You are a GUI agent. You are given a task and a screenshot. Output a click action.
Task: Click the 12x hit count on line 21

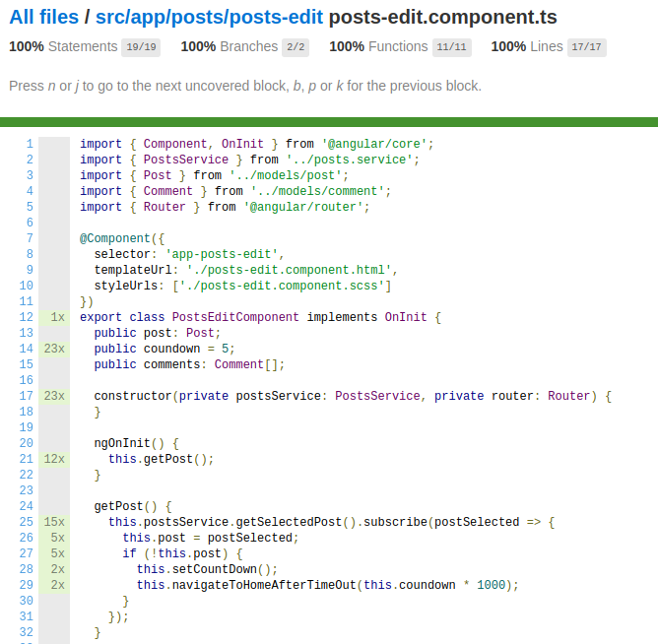54,459
